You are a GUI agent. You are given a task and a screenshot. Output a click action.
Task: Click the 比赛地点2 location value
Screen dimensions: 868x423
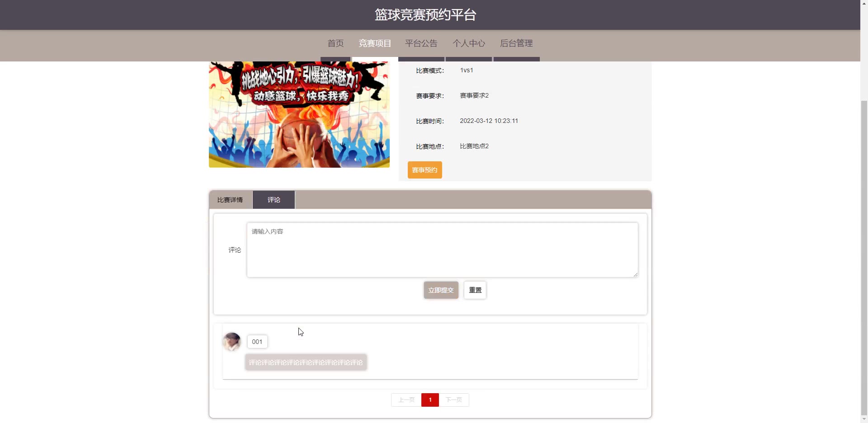coord(474,146)
